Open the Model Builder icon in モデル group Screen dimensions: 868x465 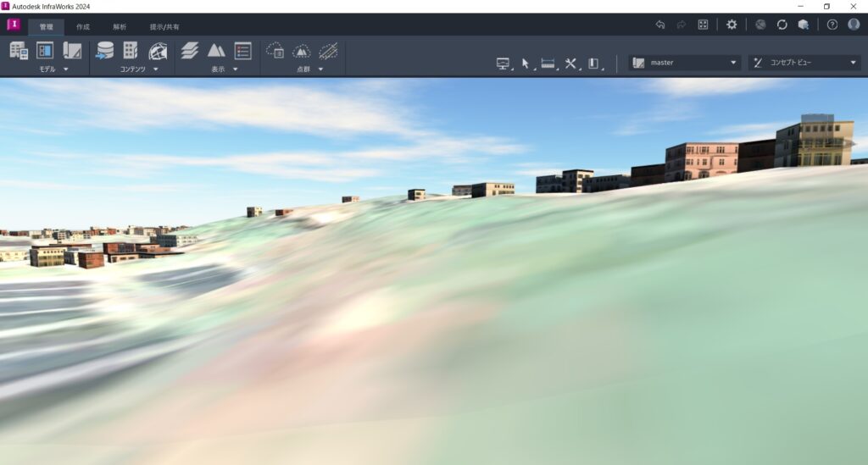[19, 51]
